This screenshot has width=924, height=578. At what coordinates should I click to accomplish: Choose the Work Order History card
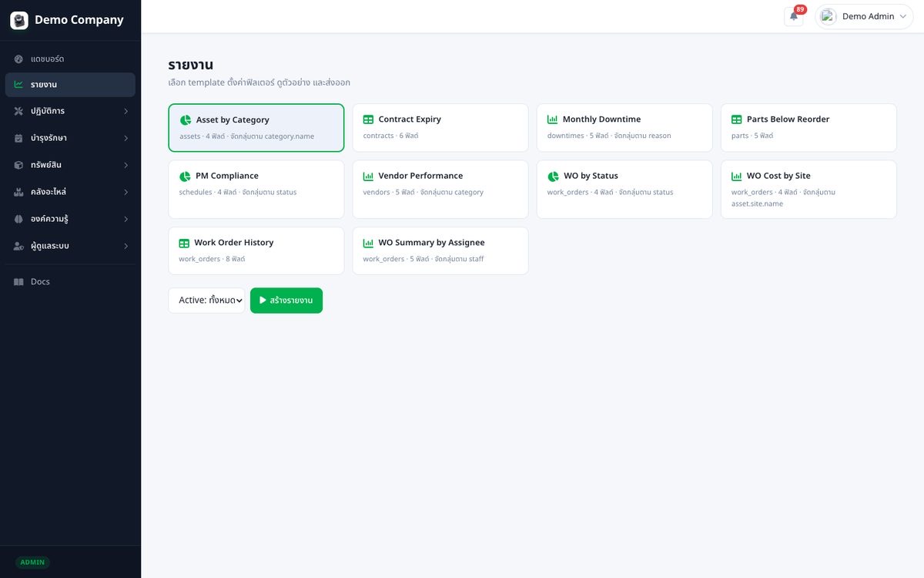coord(256,250)
